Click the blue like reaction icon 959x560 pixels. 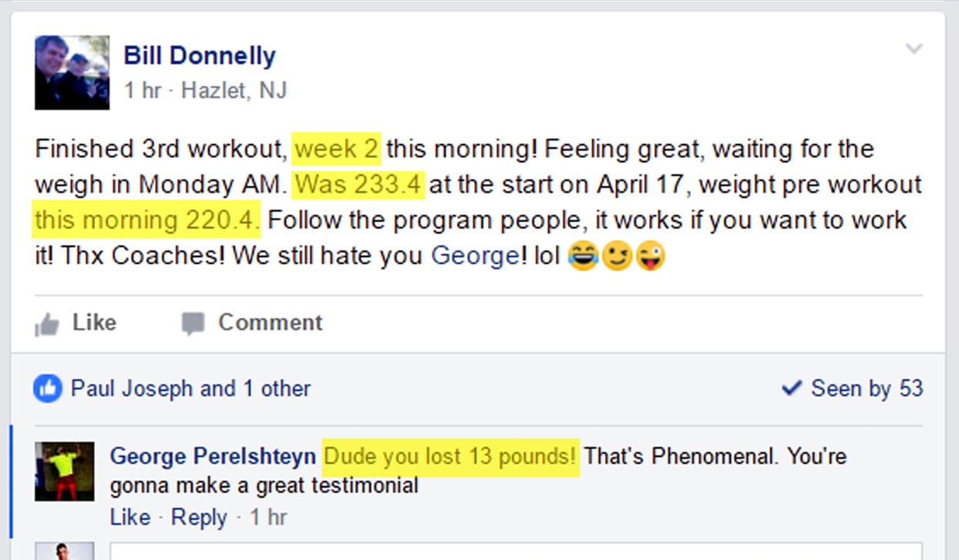coord(47,388)
